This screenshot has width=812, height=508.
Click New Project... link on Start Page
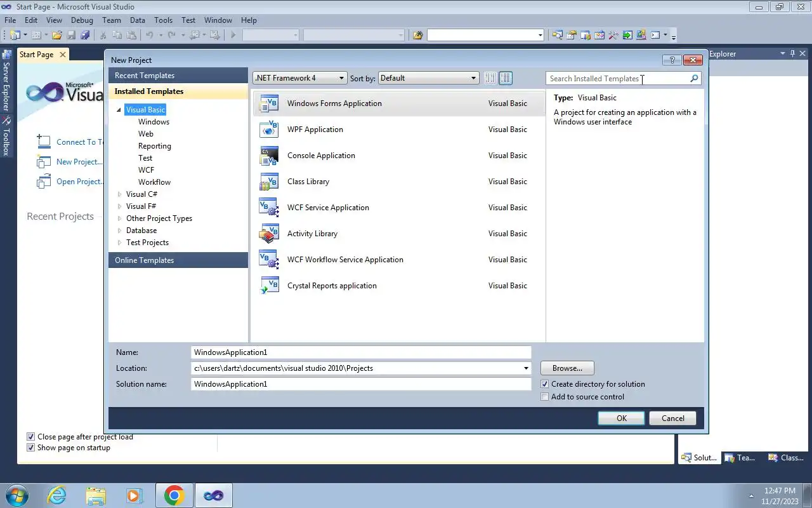tap(79, 162)
